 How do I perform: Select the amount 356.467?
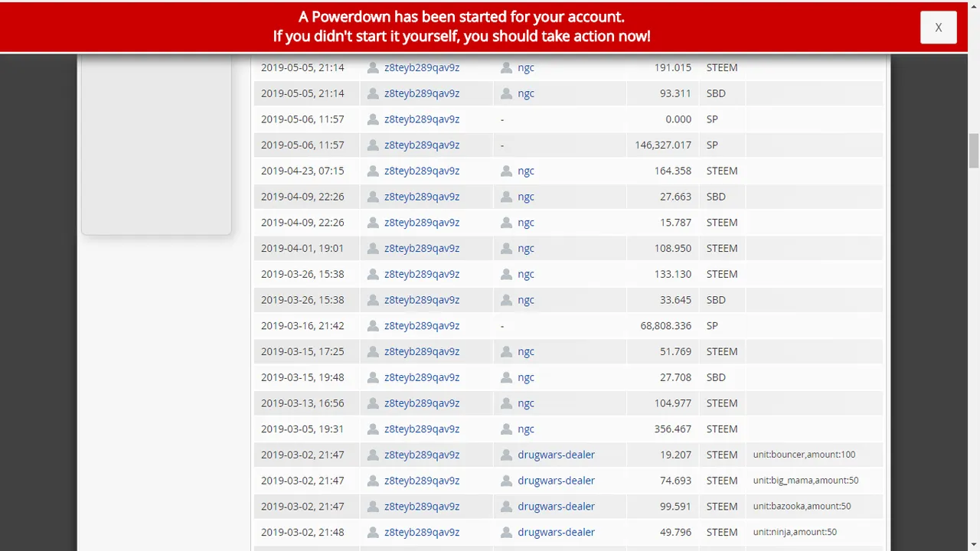pos(673,429)
